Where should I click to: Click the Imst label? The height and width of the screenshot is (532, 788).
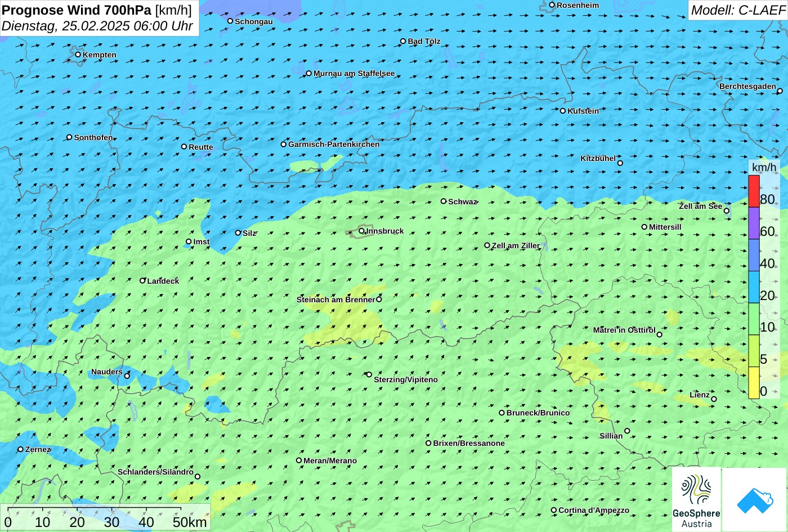[202, 242]
